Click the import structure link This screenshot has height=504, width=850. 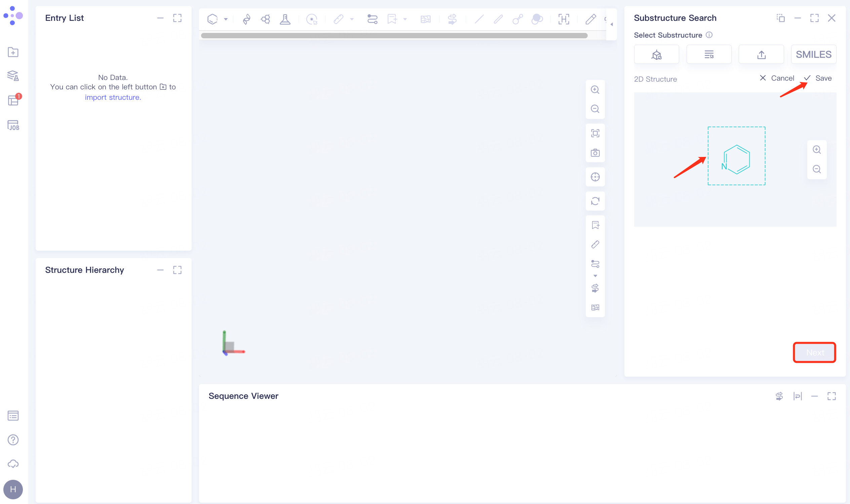tap(113, 97)
